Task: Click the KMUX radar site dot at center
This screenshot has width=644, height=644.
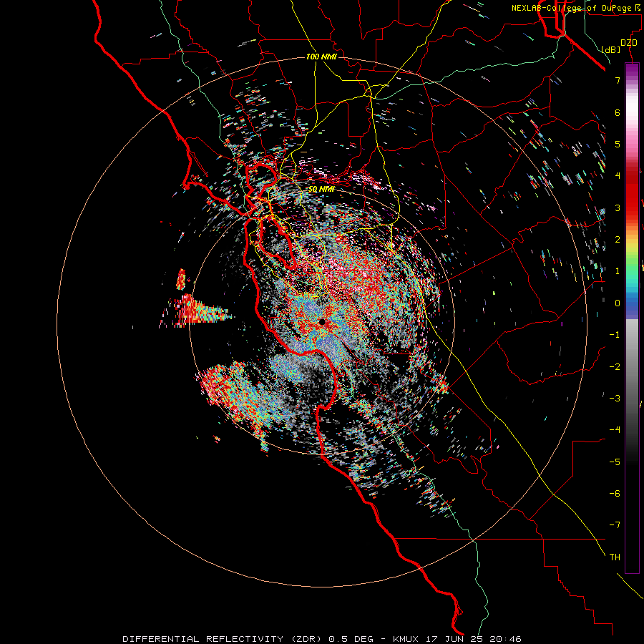Action: (322, 322)
